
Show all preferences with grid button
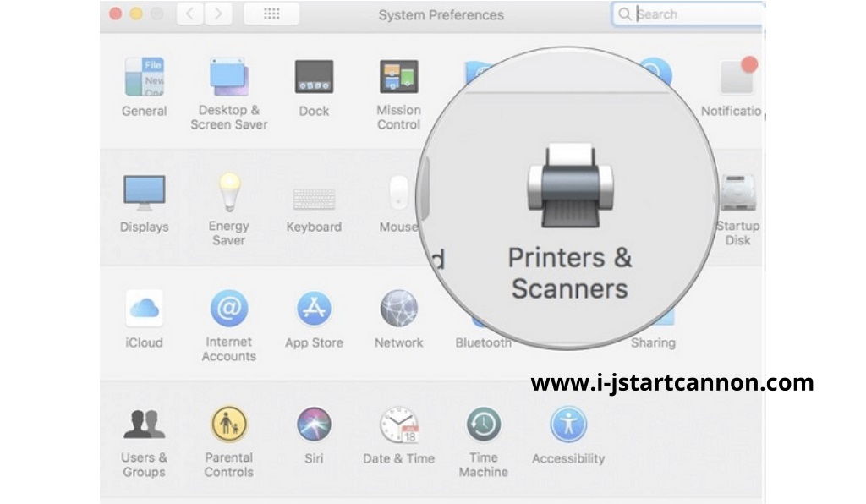click(271, 14)
